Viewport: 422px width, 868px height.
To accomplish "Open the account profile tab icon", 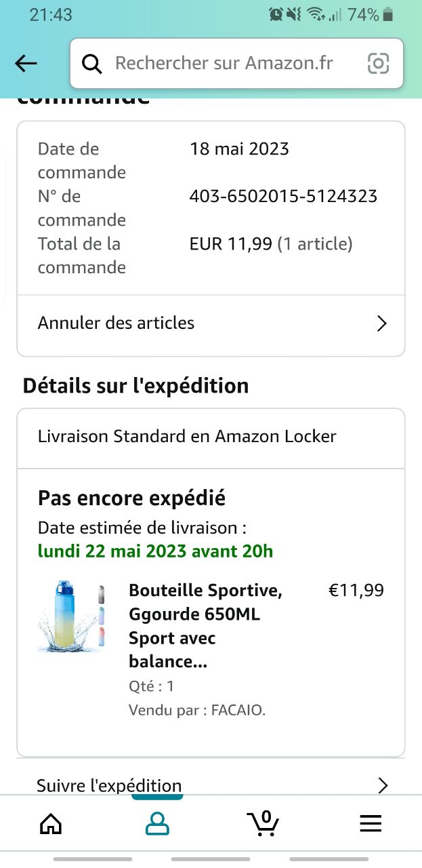I will [157, 823].
